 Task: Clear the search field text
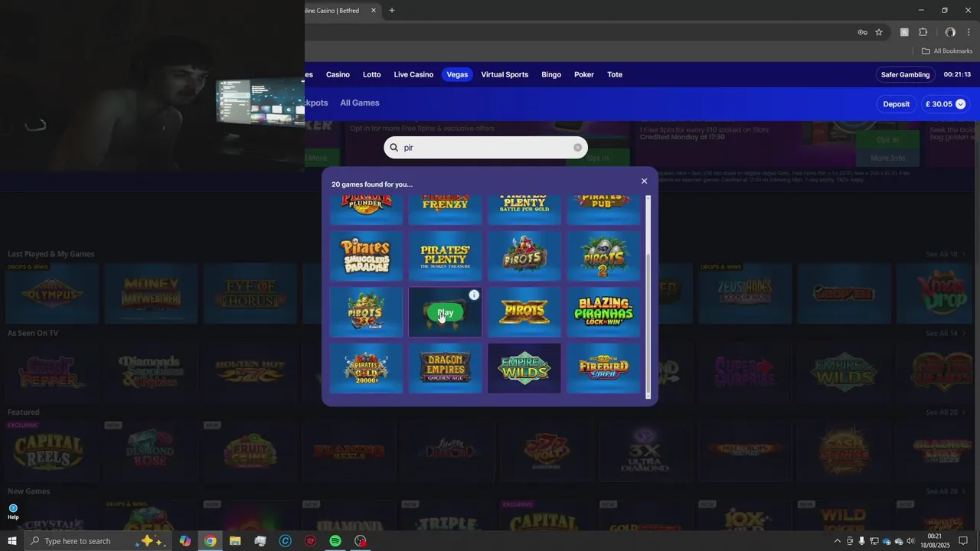pos(577,148)
